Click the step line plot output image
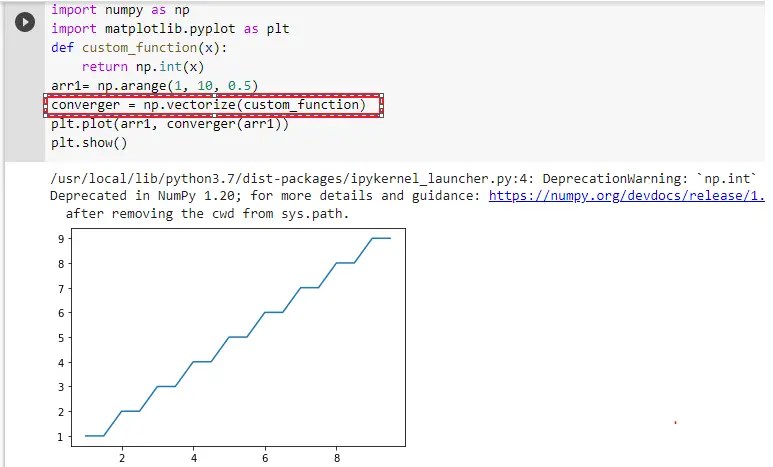This screenshot has width=773, height=467. pyautogui.click(x=231, y=346)
